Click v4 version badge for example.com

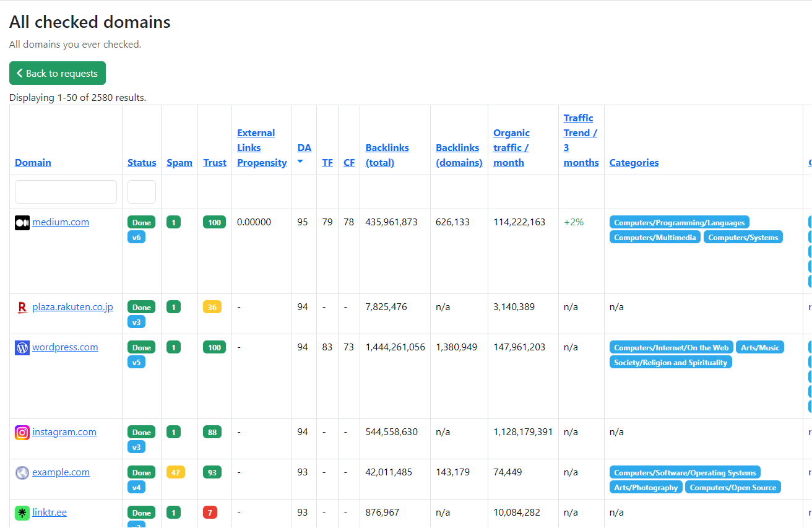136,487
